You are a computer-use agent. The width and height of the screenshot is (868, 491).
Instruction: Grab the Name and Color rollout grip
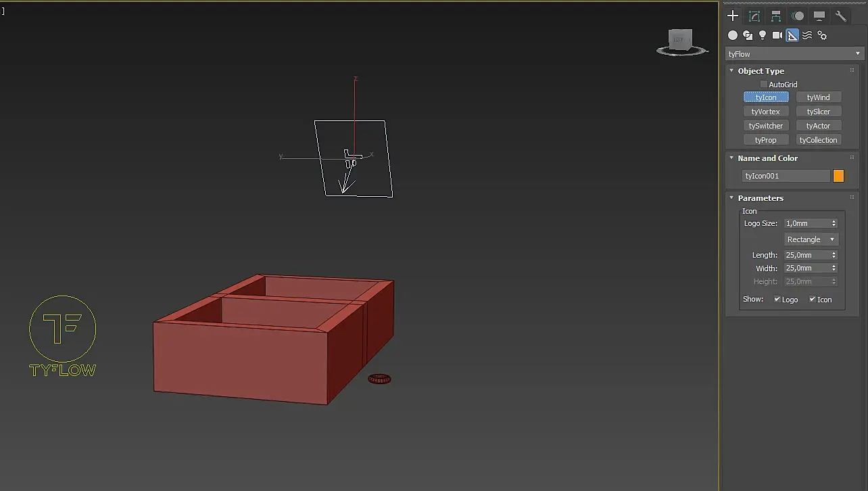852,158
